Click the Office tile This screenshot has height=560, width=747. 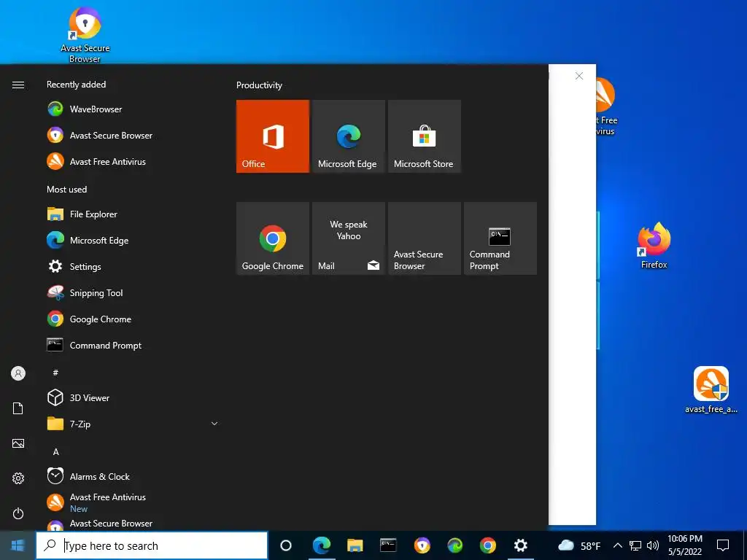273,136
